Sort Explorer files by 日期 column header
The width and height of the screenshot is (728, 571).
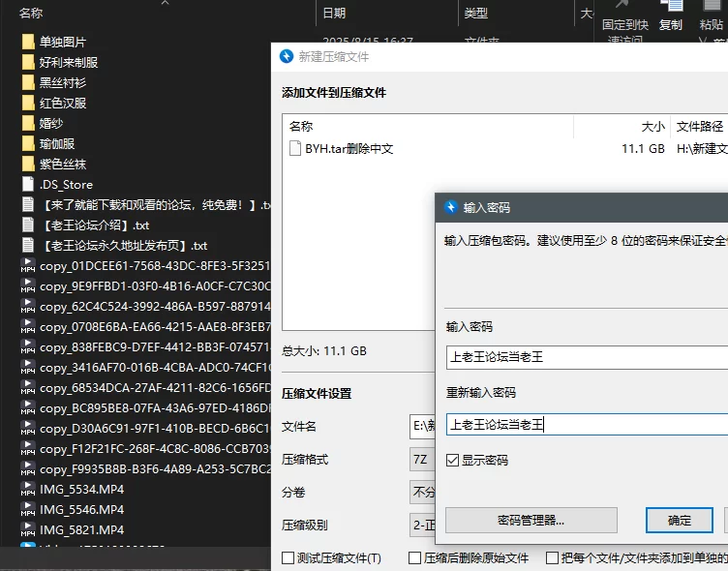(x=334, y=13)
